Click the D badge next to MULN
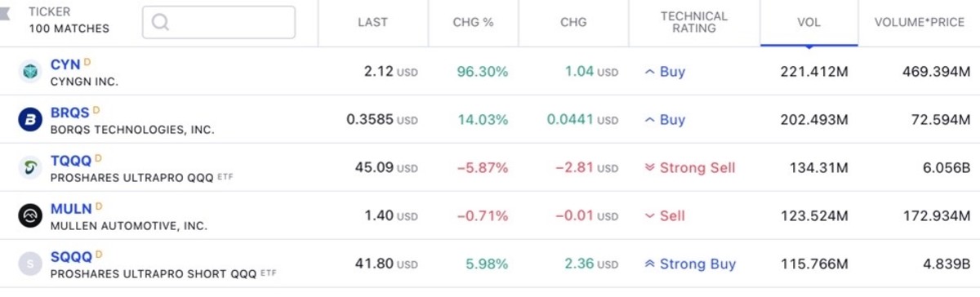 (99, 206)
